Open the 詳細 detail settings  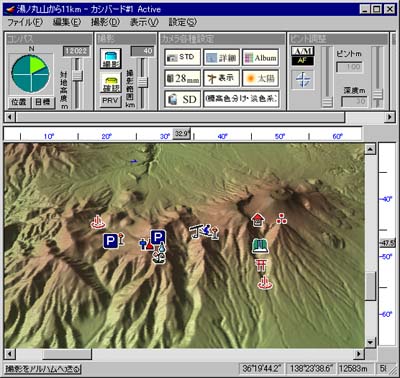coord(221,58)
